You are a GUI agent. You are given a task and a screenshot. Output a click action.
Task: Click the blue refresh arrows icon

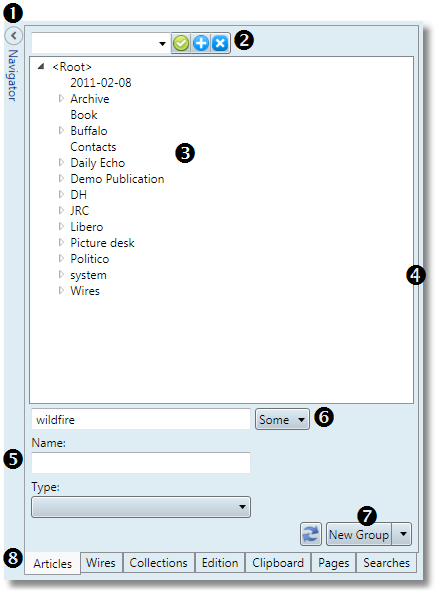(x=311, y=534)
